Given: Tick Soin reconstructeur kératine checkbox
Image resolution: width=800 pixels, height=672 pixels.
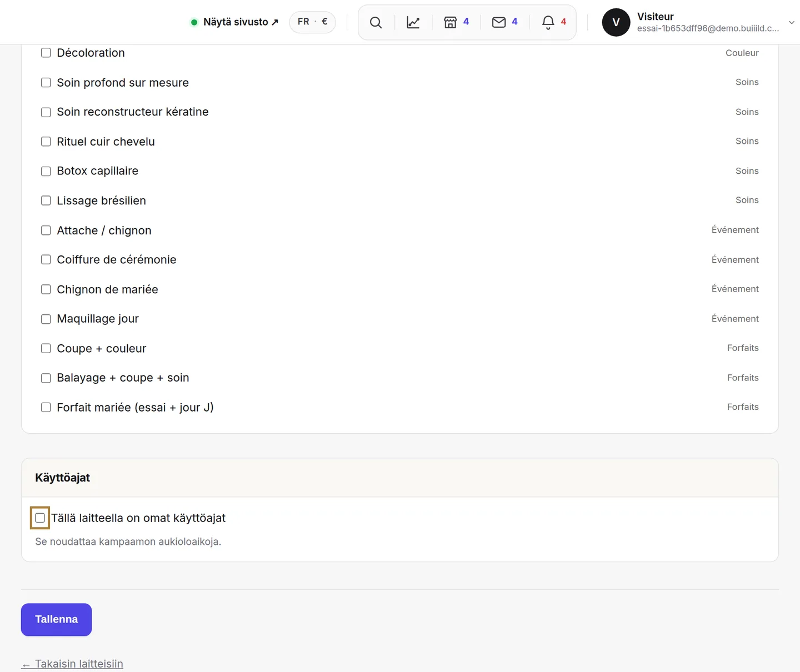Looking at the screenshot, I should pos(46,112).
